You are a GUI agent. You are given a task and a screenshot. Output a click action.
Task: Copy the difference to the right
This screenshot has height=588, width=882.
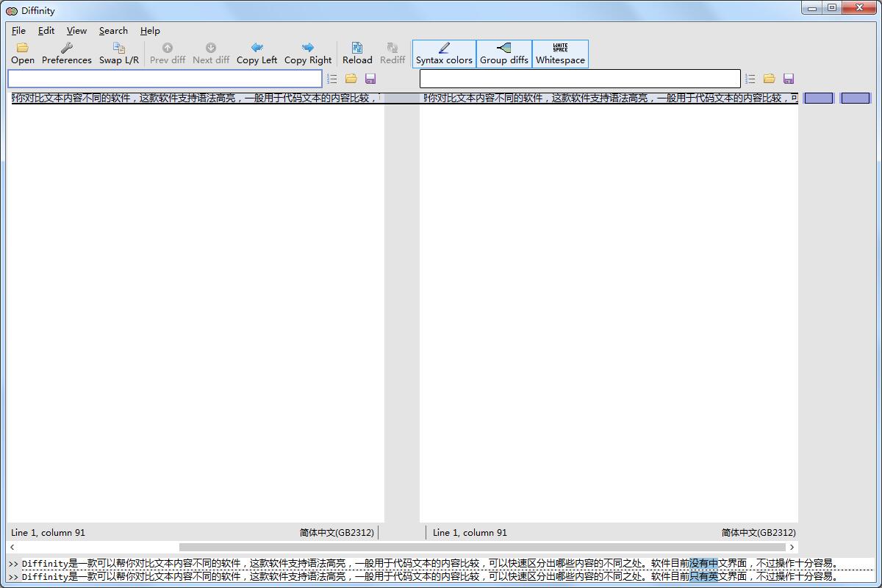coord(307,54)
